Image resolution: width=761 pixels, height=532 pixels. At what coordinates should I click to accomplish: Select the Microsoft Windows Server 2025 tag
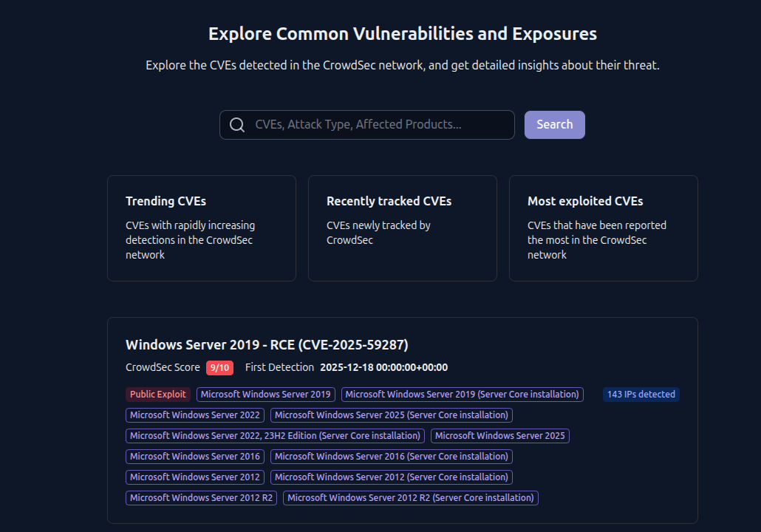pyautogui.click(x=499, y=435)
